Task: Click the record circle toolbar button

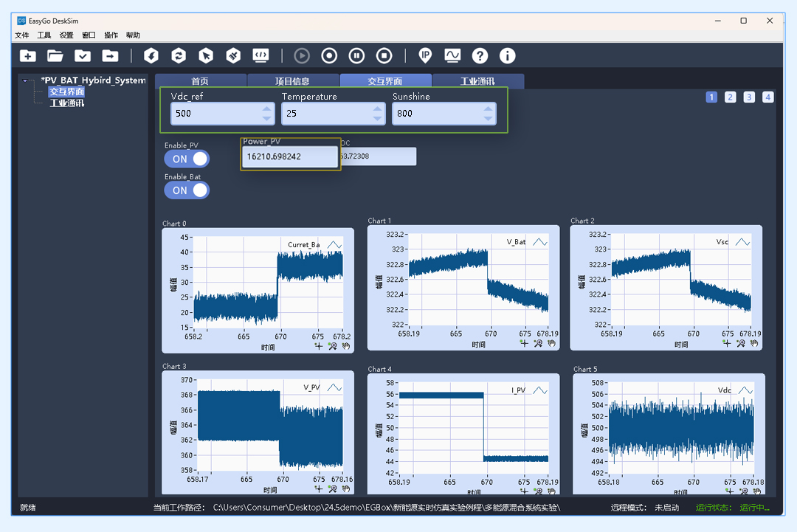Action: point(329,56)
